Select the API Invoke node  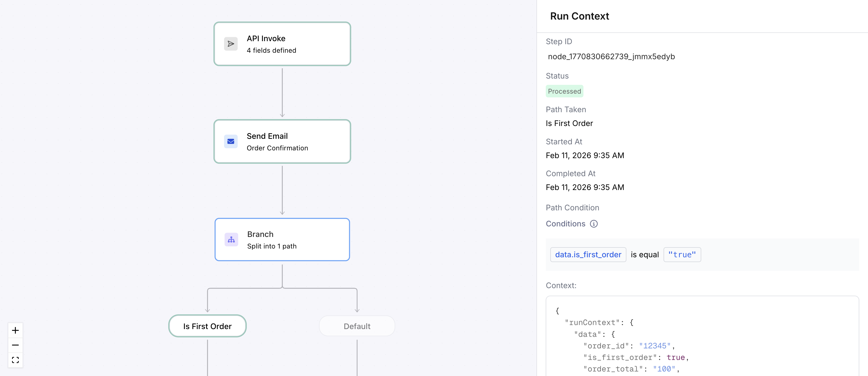pyautogui.click(x=282, y=44)
